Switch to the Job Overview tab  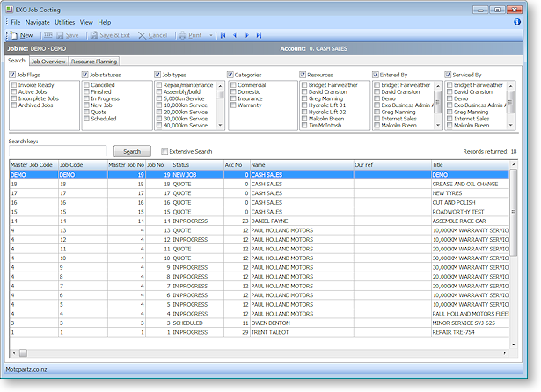(x=48, y=62)
